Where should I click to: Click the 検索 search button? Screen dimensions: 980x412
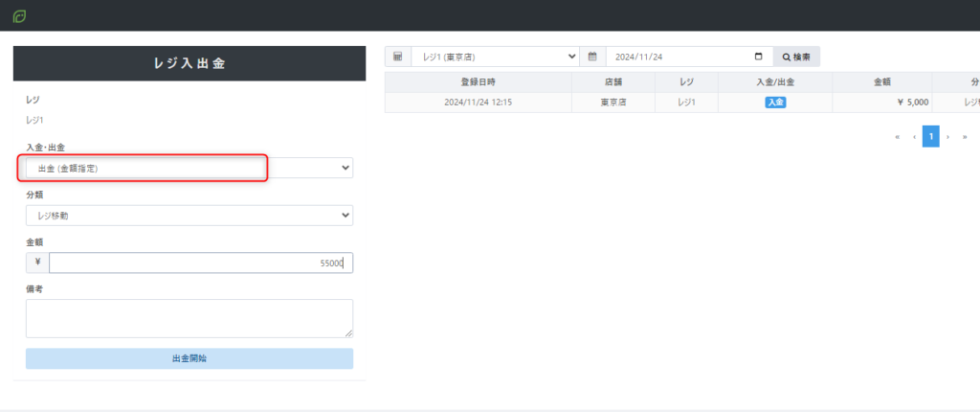pos(796,57)
